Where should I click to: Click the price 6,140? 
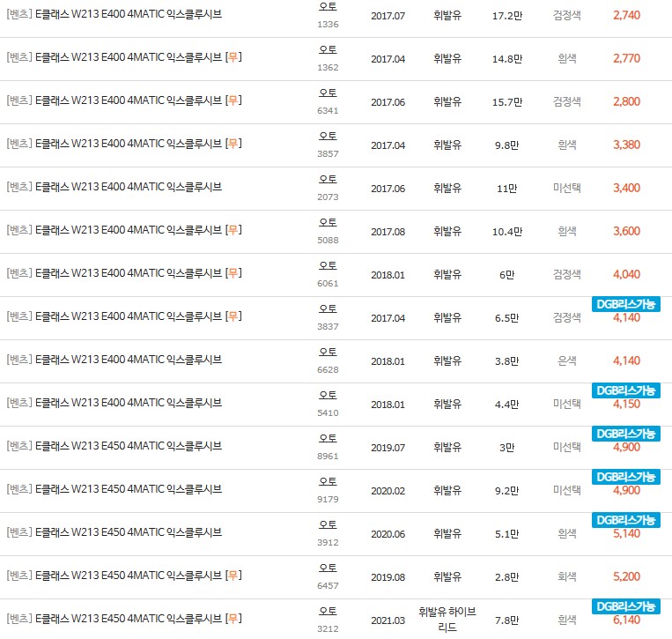626,620
